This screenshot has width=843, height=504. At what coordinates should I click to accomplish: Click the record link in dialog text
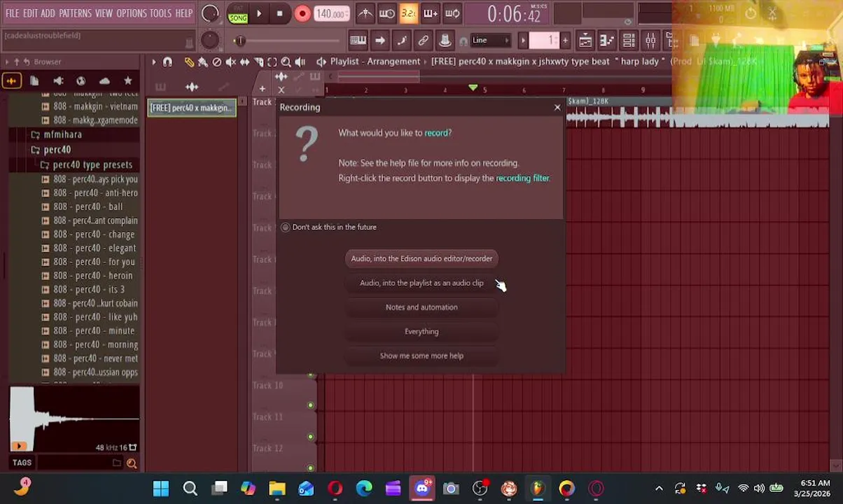tap(436, 133)
